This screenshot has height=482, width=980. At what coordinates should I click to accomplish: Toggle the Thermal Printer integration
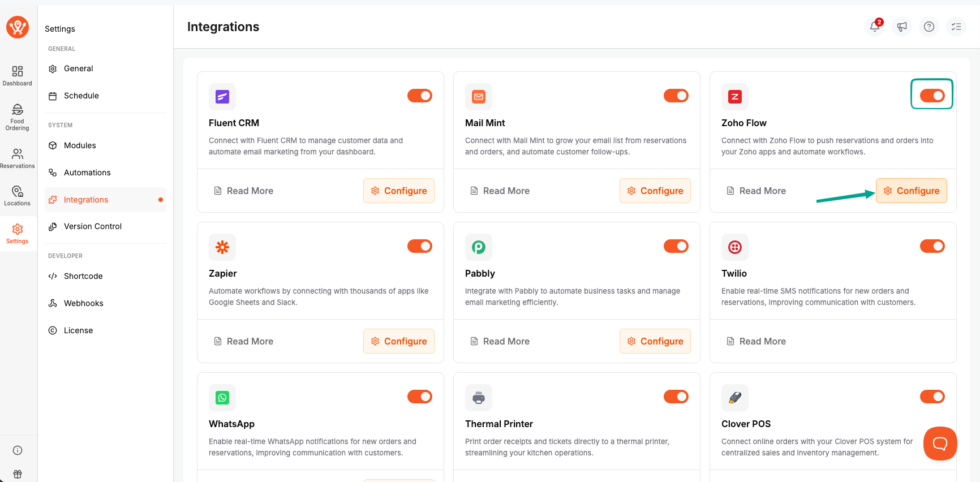click(676, 397)
